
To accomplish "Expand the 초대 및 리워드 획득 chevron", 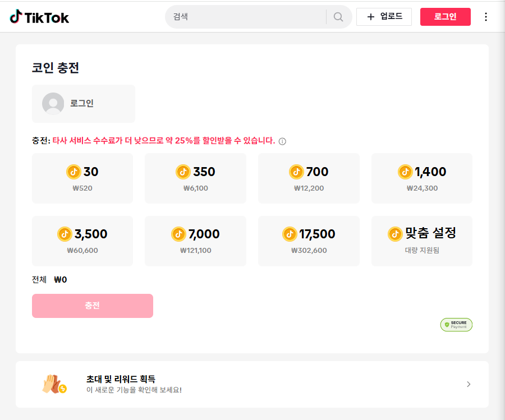I will coord(469,384).
